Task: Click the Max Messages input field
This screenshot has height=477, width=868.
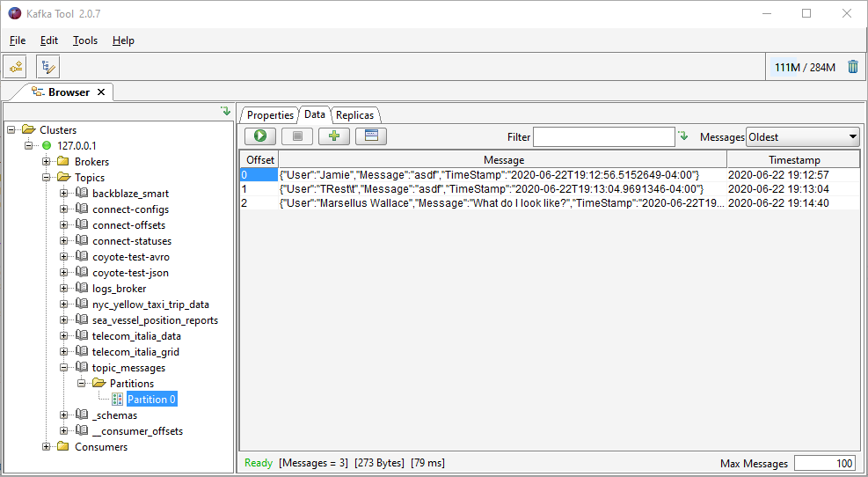Action: (824, 463)
